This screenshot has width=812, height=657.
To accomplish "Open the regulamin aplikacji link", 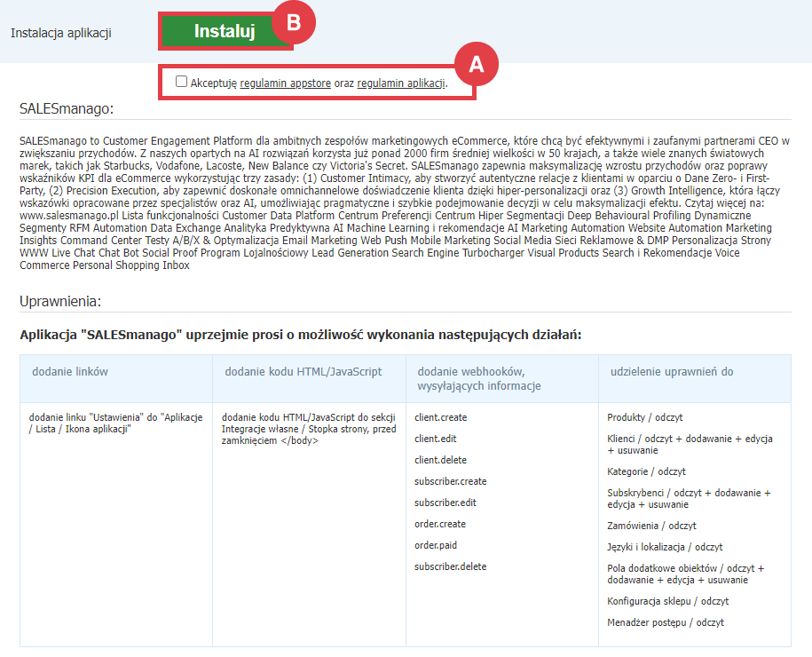I will click(x=401, y=83).
